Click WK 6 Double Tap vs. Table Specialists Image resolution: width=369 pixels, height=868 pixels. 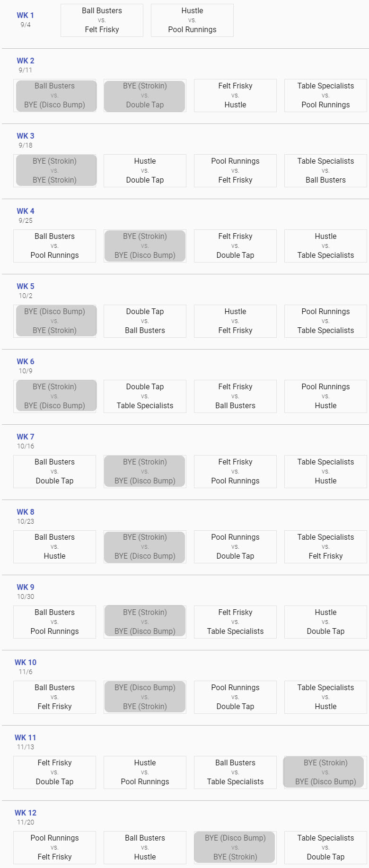[145, 396]
